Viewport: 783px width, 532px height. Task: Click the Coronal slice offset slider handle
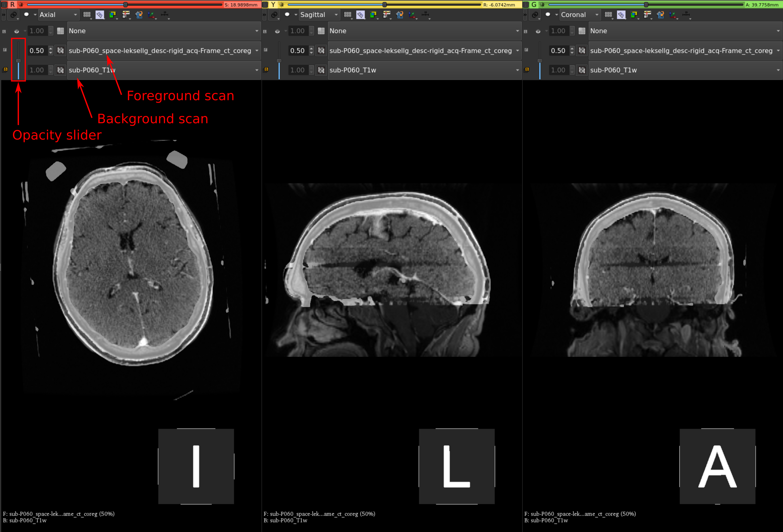click(646, 5)
